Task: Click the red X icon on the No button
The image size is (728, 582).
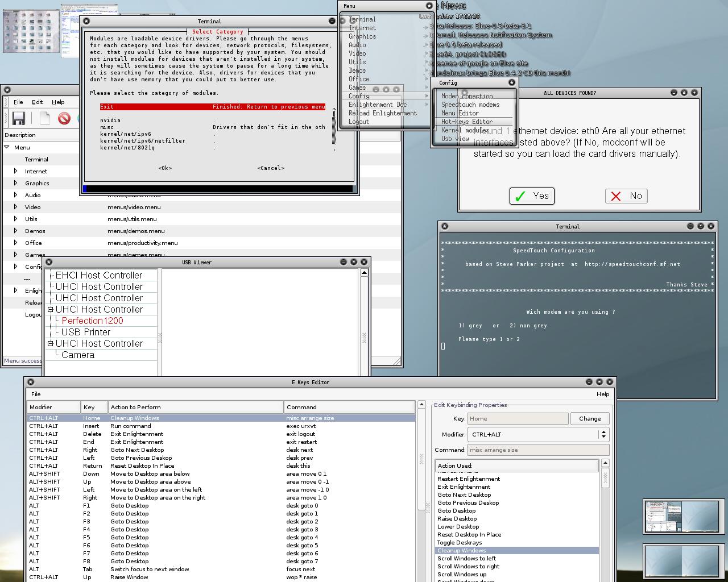Action: pos(616,196)
